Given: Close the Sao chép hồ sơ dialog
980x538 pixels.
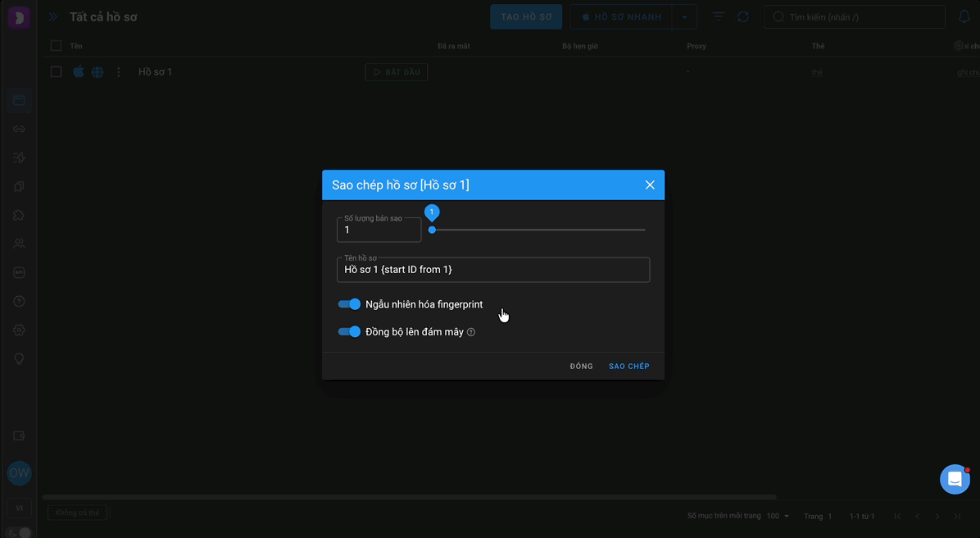Looking at the screenshot, I should pos(650,185).
